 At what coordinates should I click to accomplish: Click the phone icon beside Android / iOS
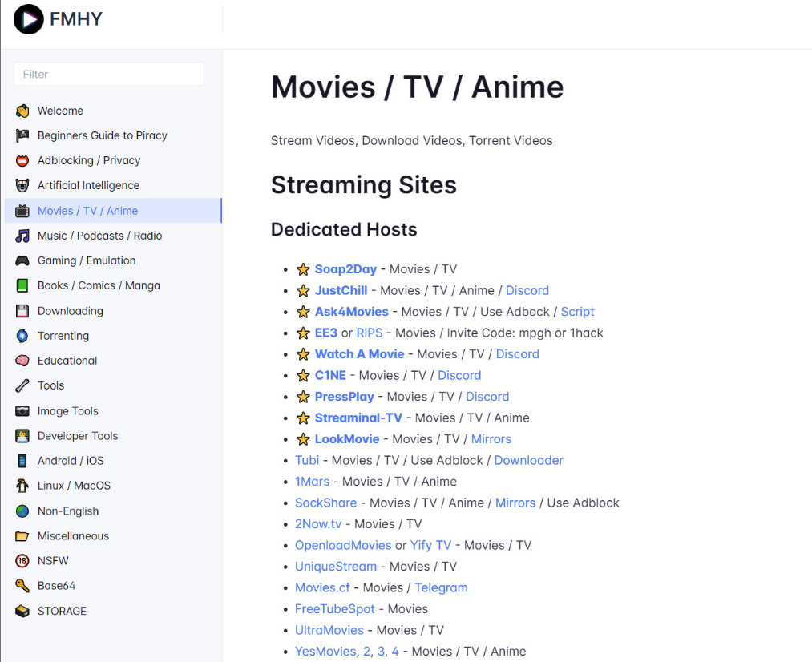point(22,461)
